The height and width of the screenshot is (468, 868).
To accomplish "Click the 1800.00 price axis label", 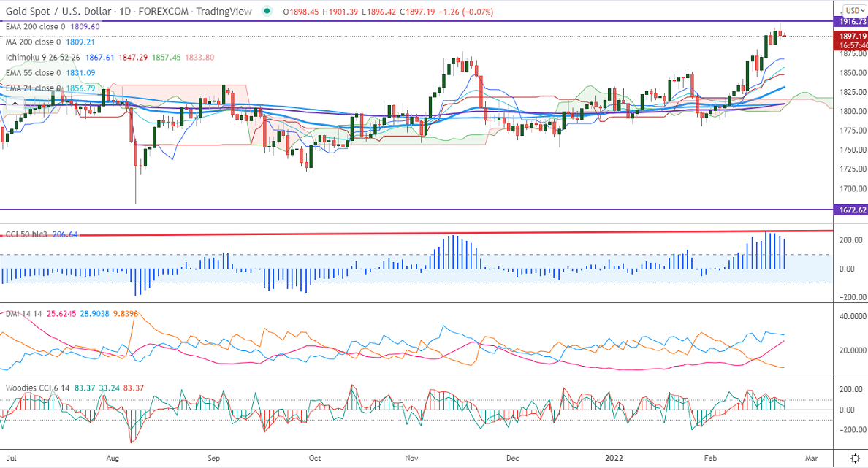I will tap(853, 111).
